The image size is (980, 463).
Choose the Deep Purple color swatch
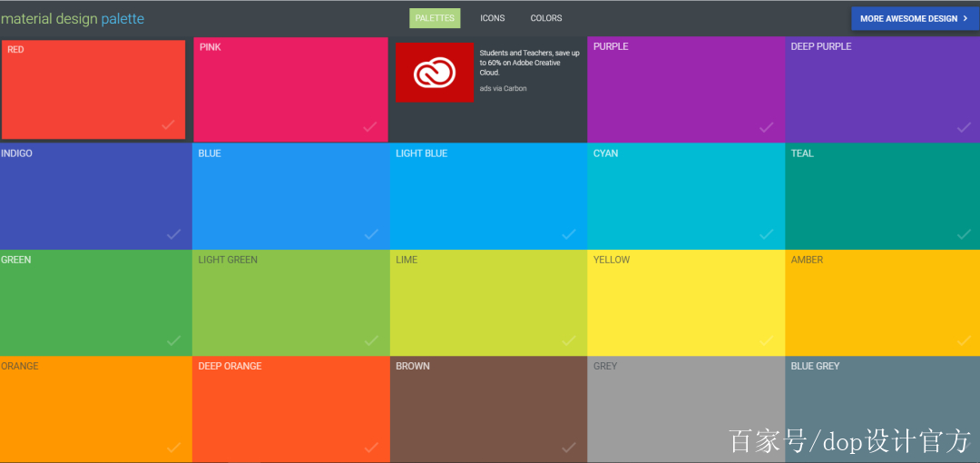click(x=883, y=90)
